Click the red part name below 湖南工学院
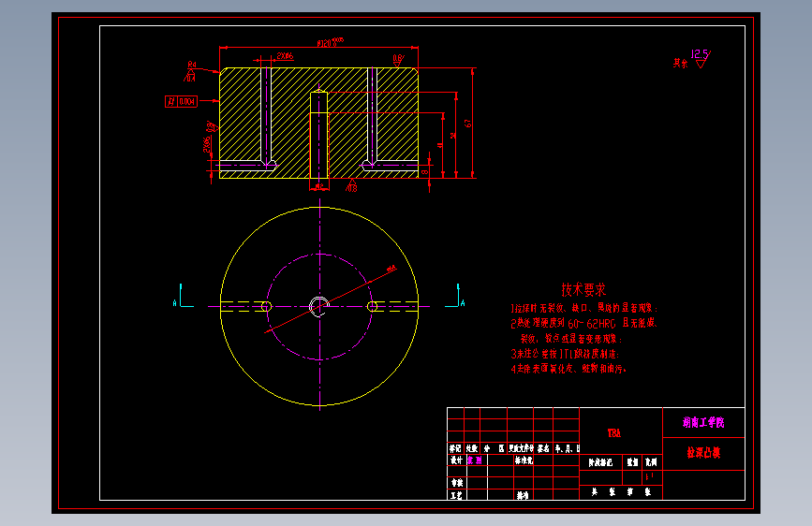The image size is (812, 526). 703,453
